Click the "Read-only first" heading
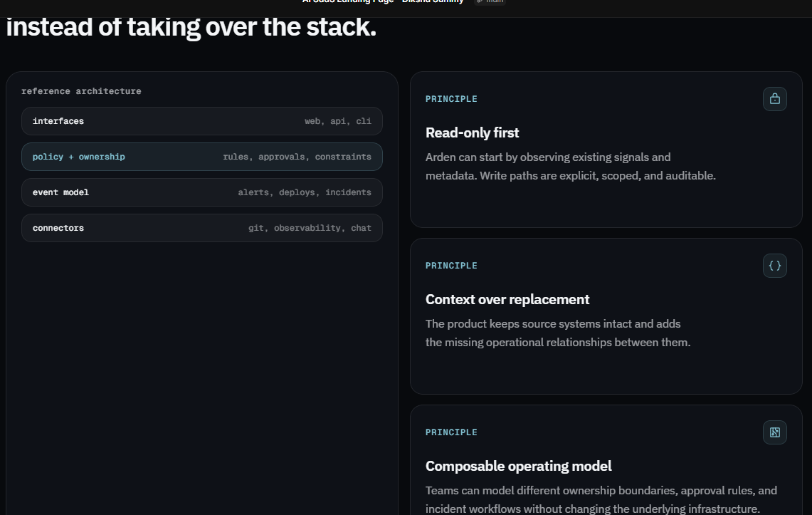 (473, 133)
